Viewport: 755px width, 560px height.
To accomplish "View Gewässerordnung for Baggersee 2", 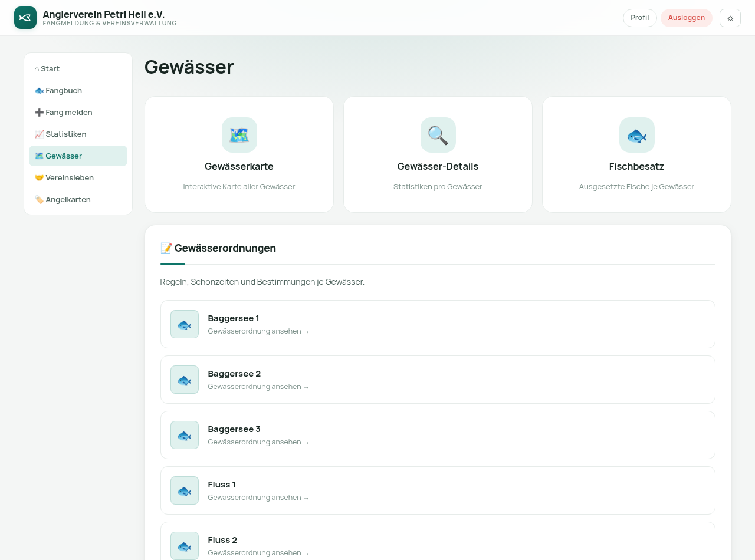I will (x=438, y=380).
